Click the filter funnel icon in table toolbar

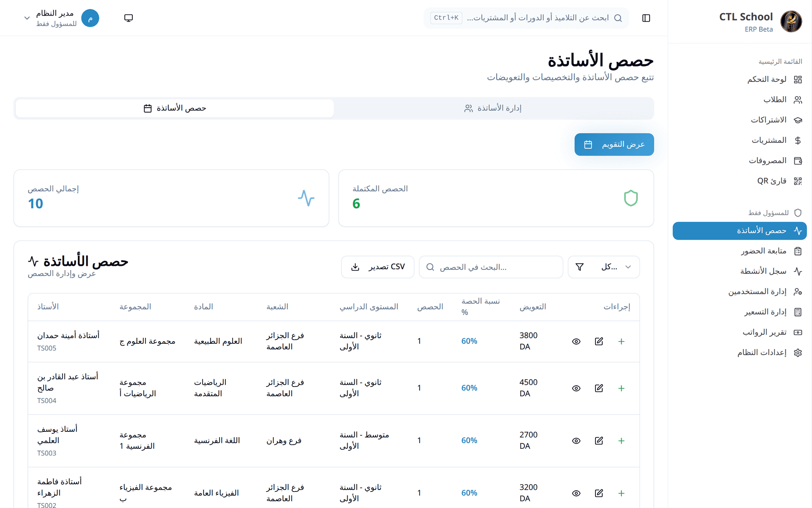pos(580,267)
